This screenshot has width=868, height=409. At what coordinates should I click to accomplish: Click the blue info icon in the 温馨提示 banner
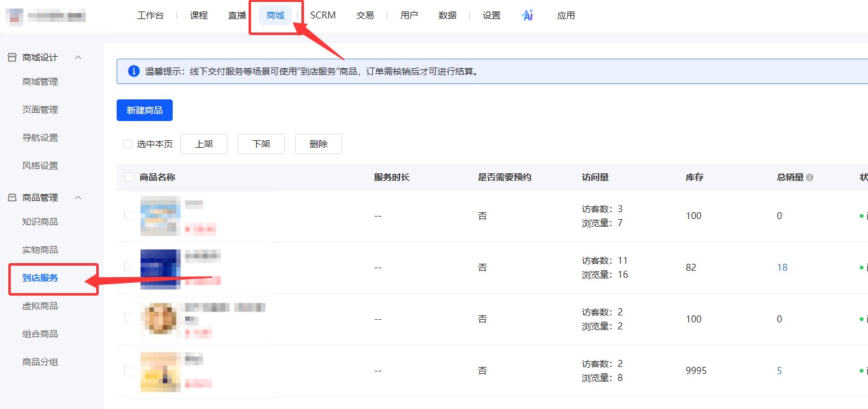(134, 71)
